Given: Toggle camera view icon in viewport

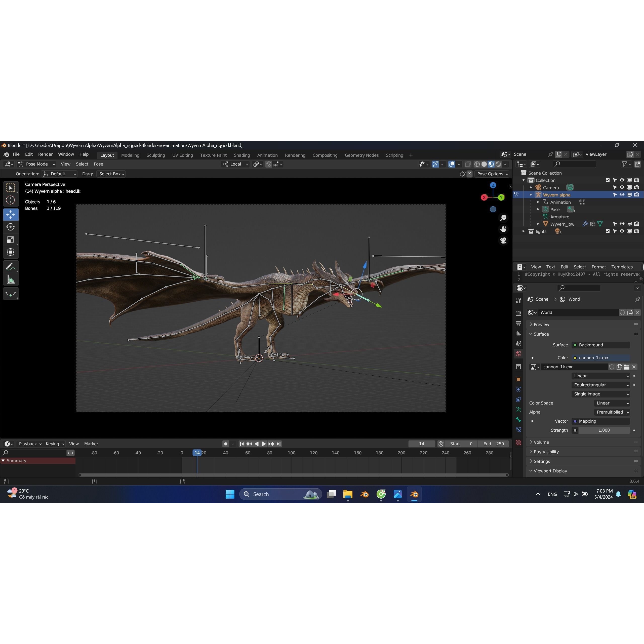Looking at the screenshot, I should 503,240.
